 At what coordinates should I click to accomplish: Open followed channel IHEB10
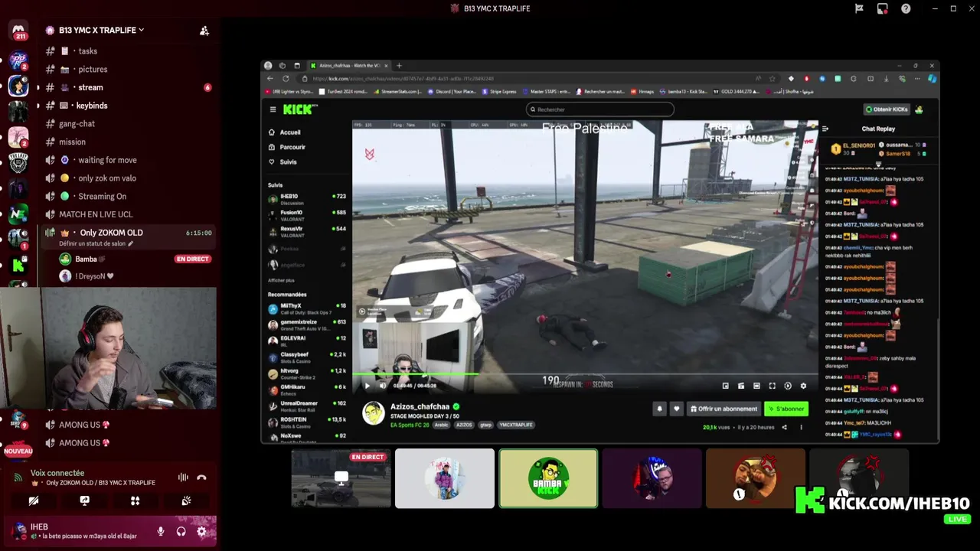pos(307,198)
